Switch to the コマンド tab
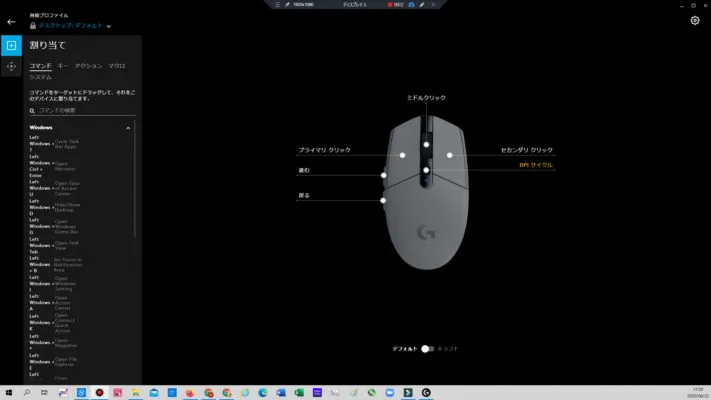 coord(40,66)
